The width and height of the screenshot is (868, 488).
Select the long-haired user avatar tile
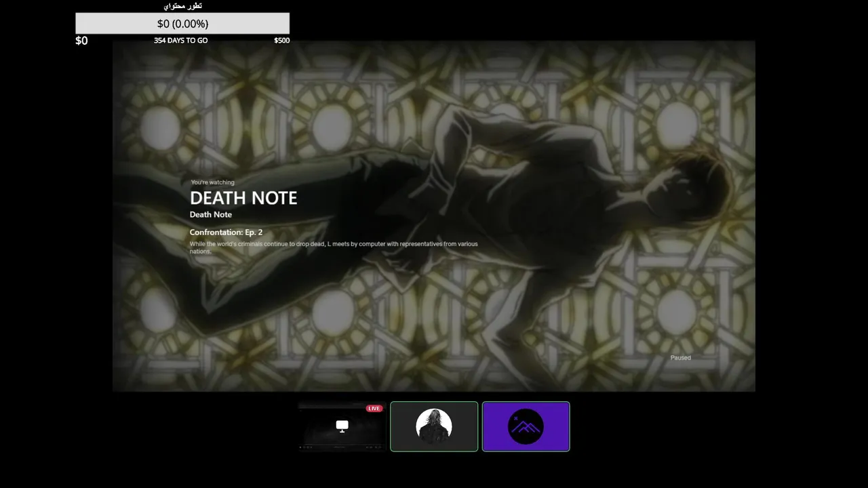click(434, 426)
